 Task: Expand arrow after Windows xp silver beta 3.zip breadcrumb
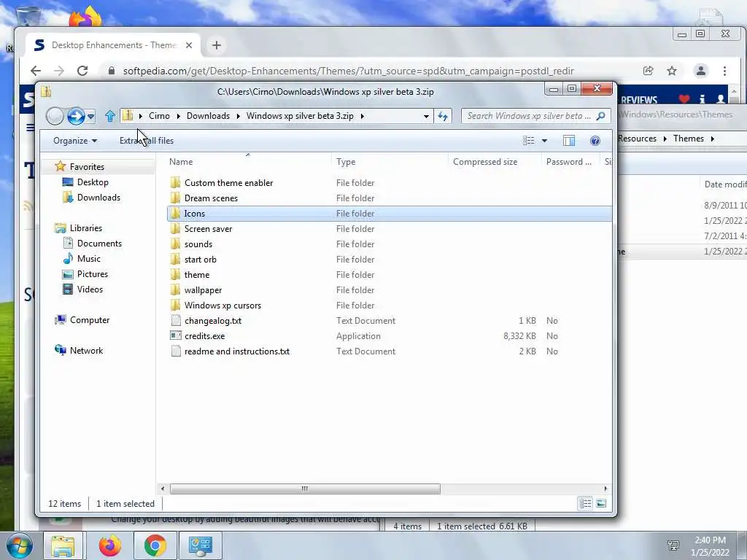click(362, 116)
